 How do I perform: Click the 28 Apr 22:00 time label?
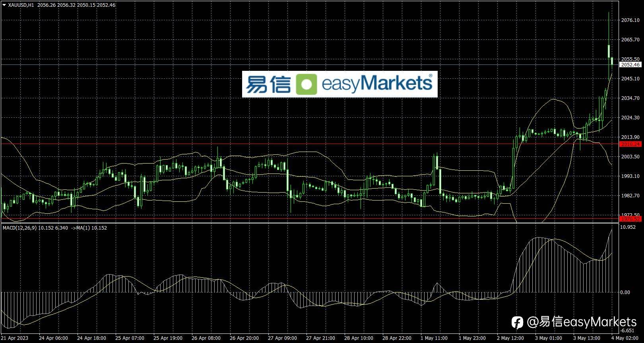[397, 338]
